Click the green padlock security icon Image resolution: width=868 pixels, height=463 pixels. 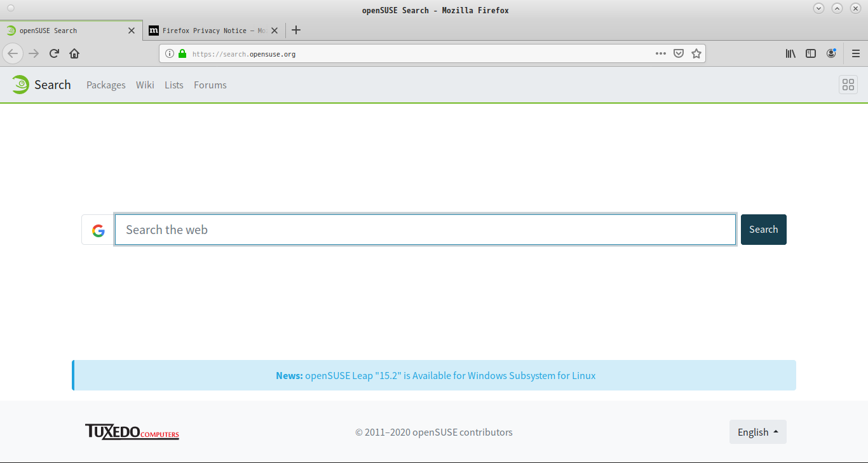(x=182, y=54)
